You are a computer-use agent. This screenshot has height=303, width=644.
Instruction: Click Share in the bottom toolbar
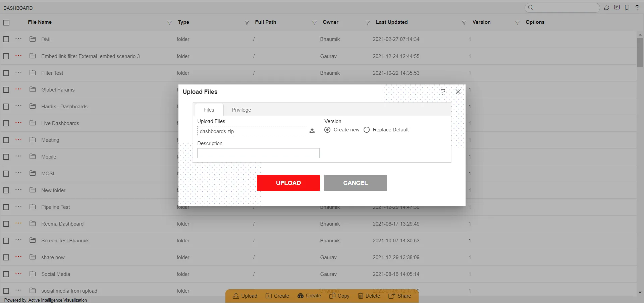(400, 296)
